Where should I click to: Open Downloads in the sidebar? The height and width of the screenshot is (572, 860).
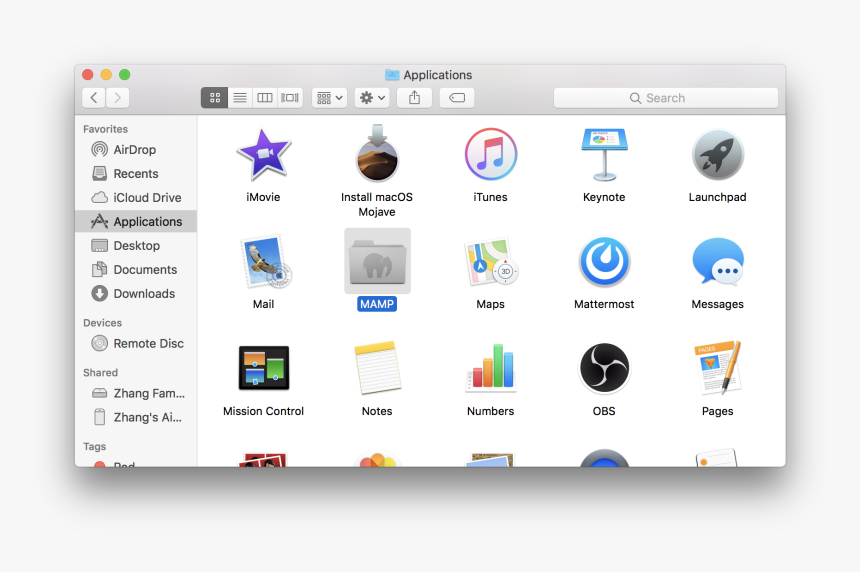136,294
